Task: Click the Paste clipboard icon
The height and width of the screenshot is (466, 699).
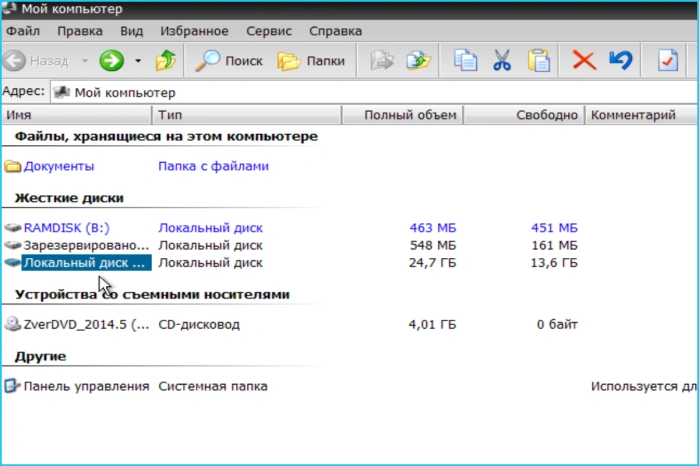Action: click(x=539, y=61)
